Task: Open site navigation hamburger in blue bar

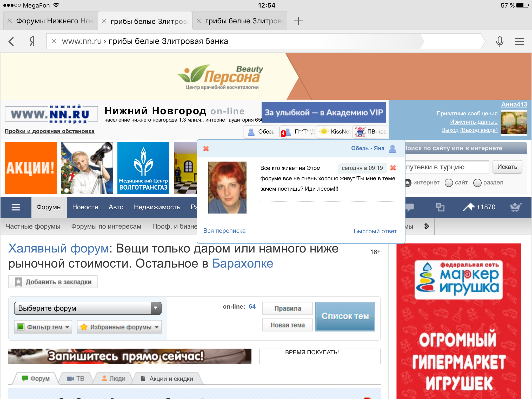Action: point(16,207)
